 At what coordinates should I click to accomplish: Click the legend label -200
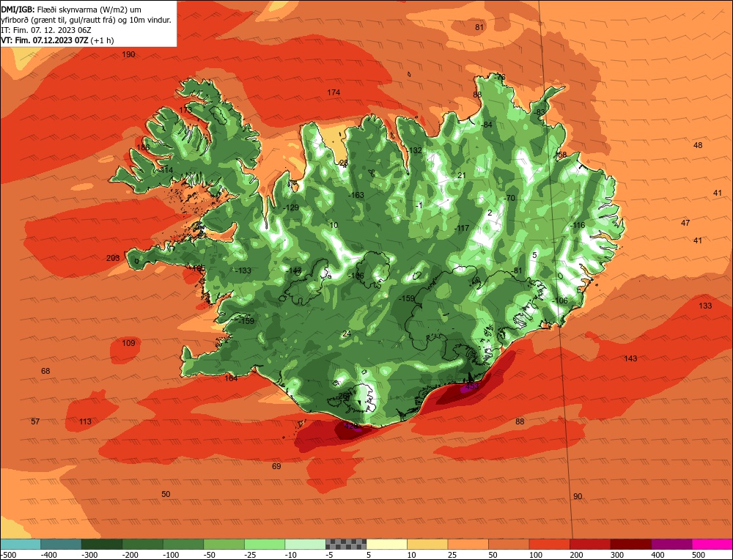tap(130, 555)
